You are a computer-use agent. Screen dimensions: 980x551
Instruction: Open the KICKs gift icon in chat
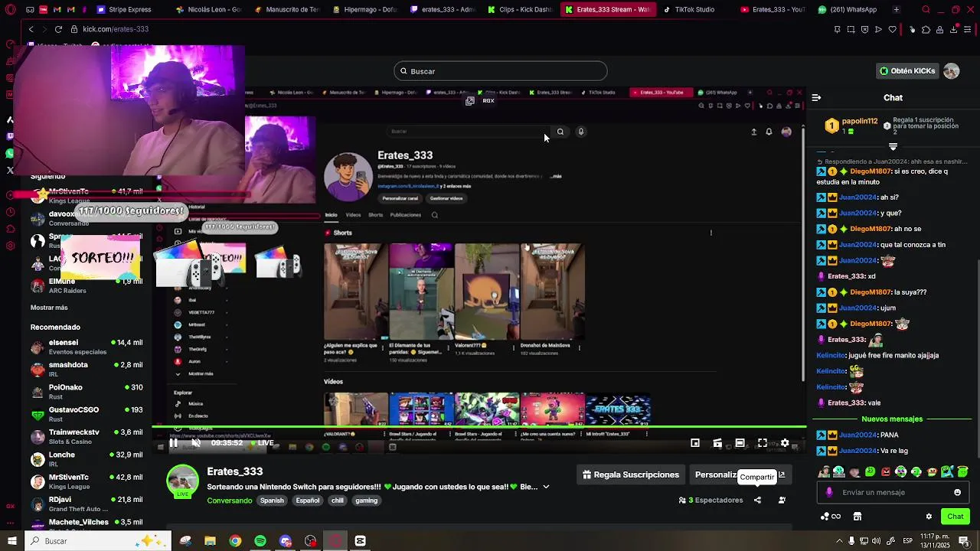click(830, 517)
